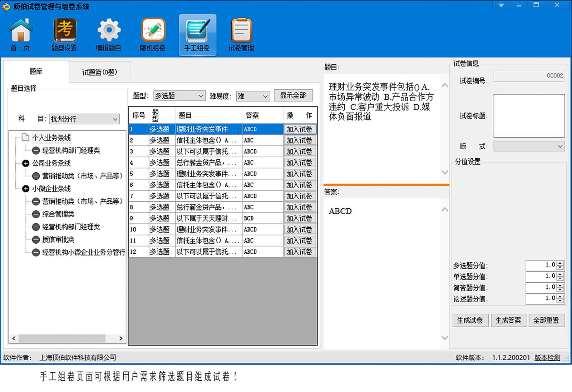Expand the 小微企业条线 tree node
The image size is (572, 392).
(26, 189)
